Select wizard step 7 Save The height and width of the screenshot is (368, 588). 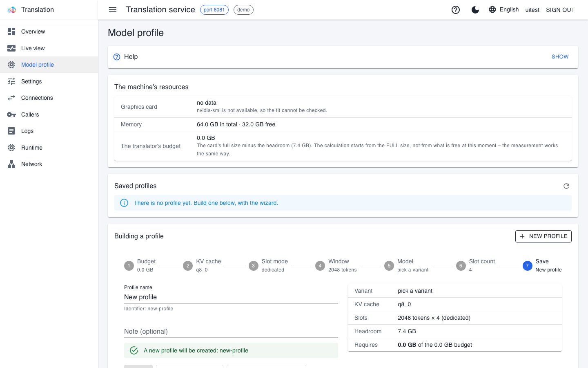click(x=542, y=265)
